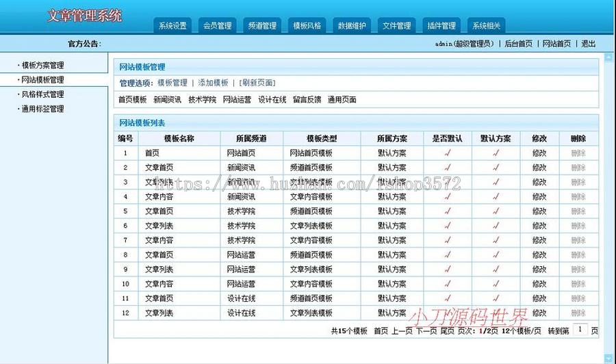Click 是否默认 checkmark in row 7
This screenshot has height=364, width=616.
448,240
